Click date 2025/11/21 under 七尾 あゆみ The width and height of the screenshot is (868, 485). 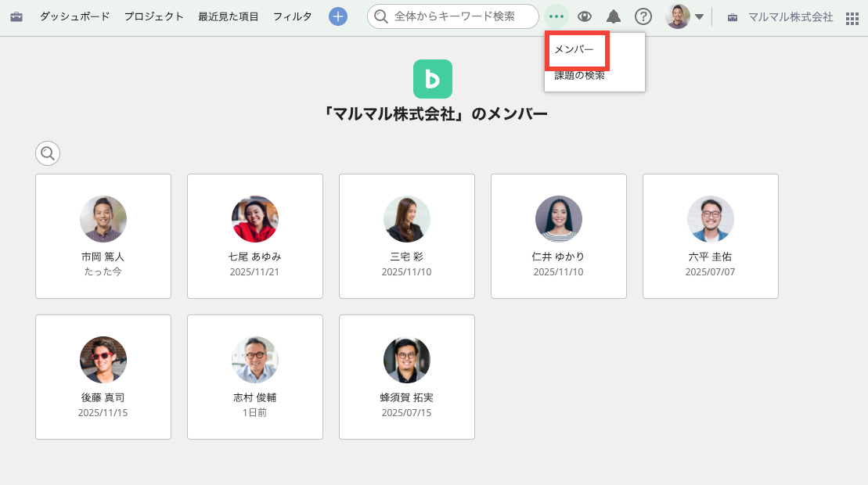(x=254, y=272)
